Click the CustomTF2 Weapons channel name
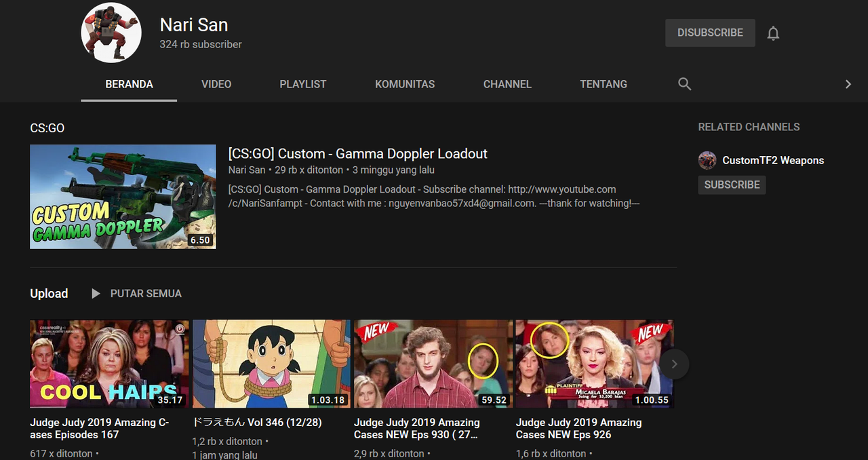This screenshot has width=868, height=460. click(x=773, y=161)
